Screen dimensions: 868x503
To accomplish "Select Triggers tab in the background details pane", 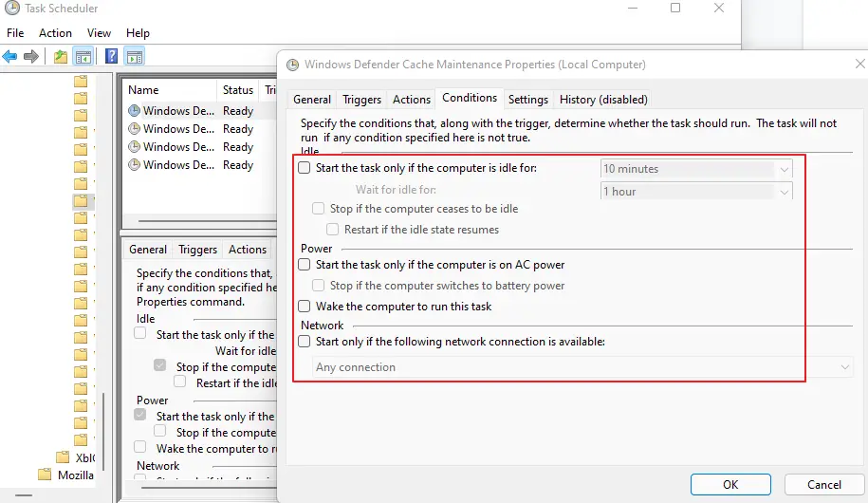I will point(197,250).
